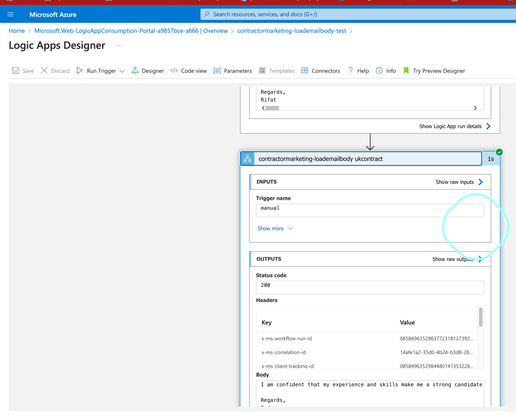Screen dimensions: 516x420
Task: Open the ellipsis menu next to Logic Apps Designer
Action: [x=119, y=45]
